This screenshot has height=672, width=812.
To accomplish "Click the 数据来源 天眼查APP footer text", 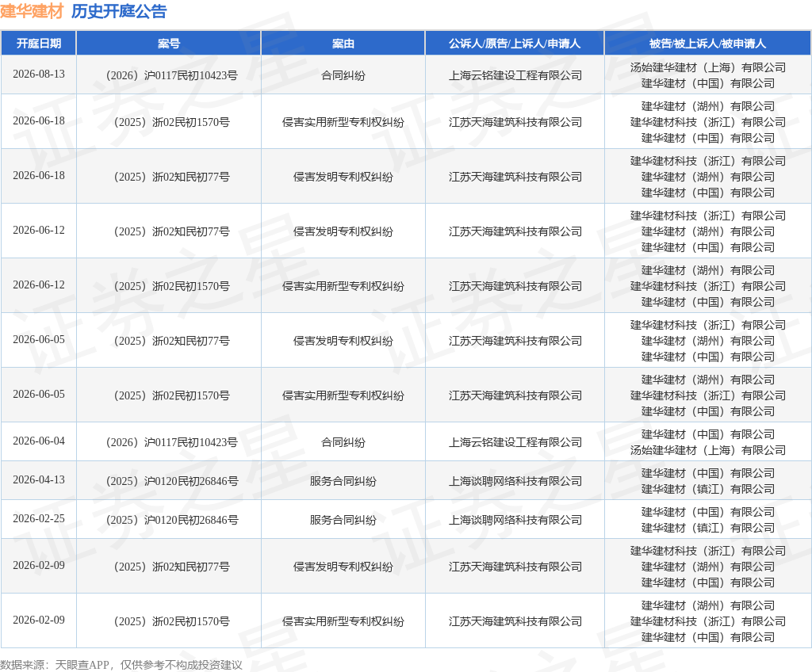I will tap(121, 665).
